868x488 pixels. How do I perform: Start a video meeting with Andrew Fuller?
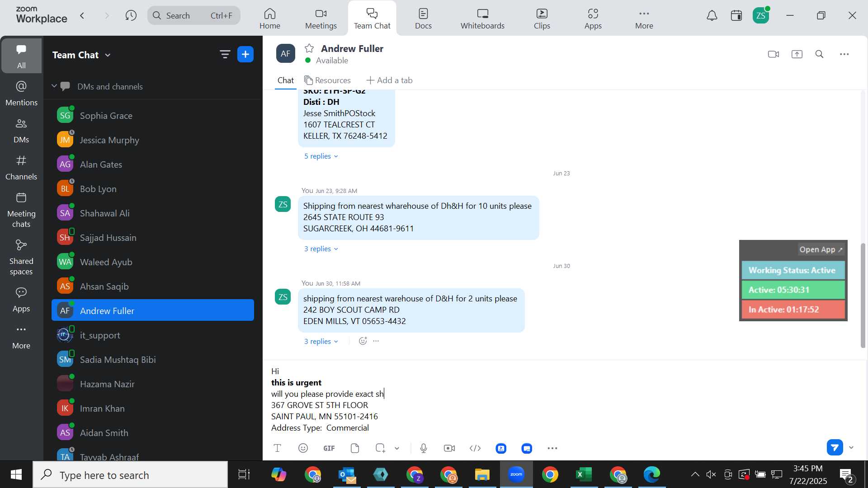point(774,54)
